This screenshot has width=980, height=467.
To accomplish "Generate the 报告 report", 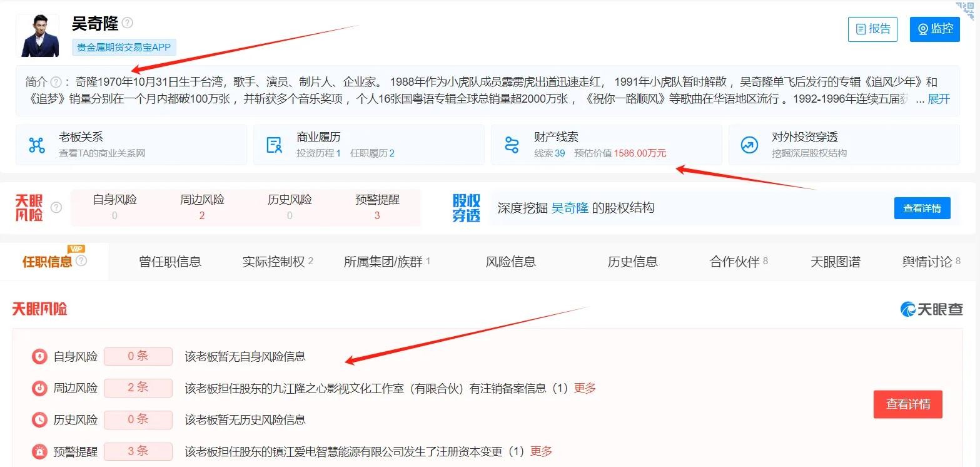I will pyautogui.click(x=872, y=29).
